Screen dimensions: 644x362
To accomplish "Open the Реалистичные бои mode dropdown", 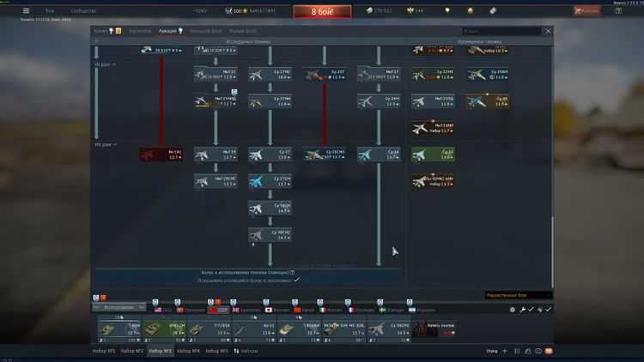I will coord(519,295).
